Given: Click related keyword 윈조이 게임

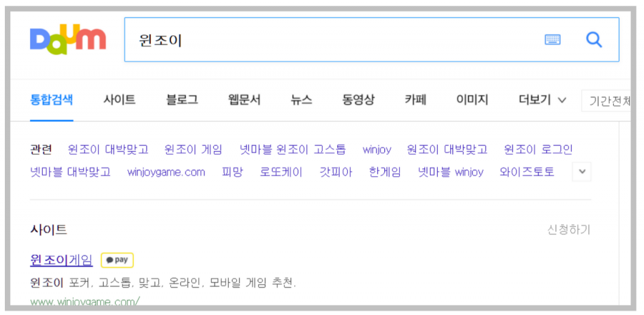Looking at the screenshot, I should click(x=193, y=150).
